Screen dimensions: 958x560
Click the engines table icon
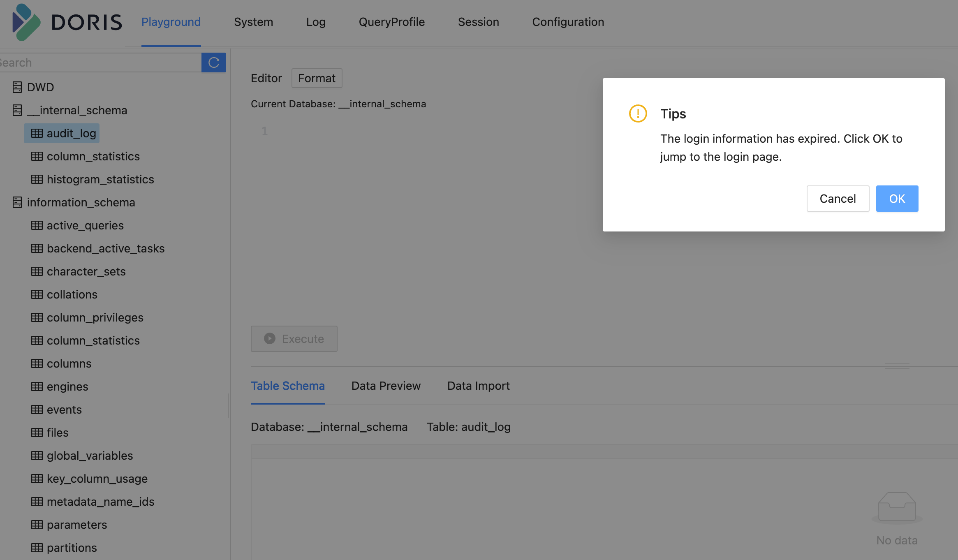coord(37,386)
